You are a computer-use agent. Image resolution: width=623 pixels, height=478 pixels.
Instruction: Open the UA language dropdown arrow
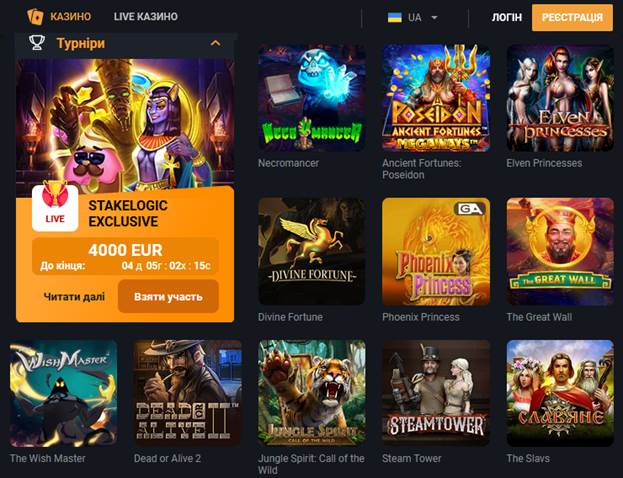tap(434, 17)
